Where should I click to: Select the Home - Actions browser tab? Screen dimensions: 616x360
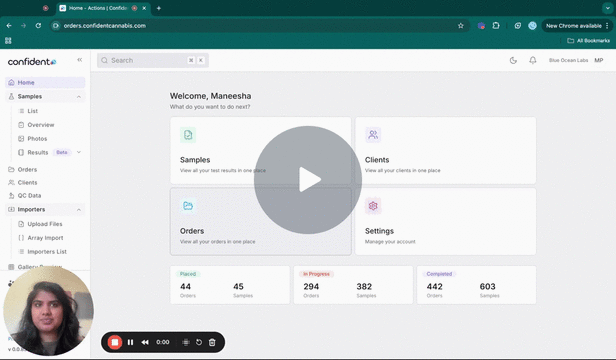pos(104,8)
